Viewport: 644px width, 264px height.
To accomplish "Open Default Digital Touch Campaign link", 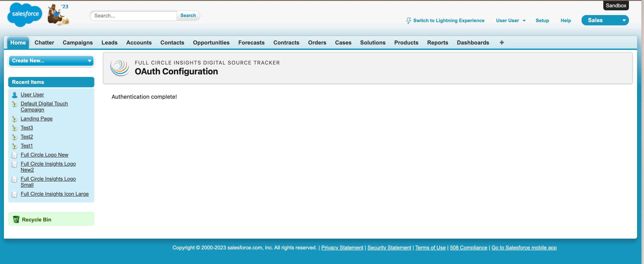I will 44,107.
